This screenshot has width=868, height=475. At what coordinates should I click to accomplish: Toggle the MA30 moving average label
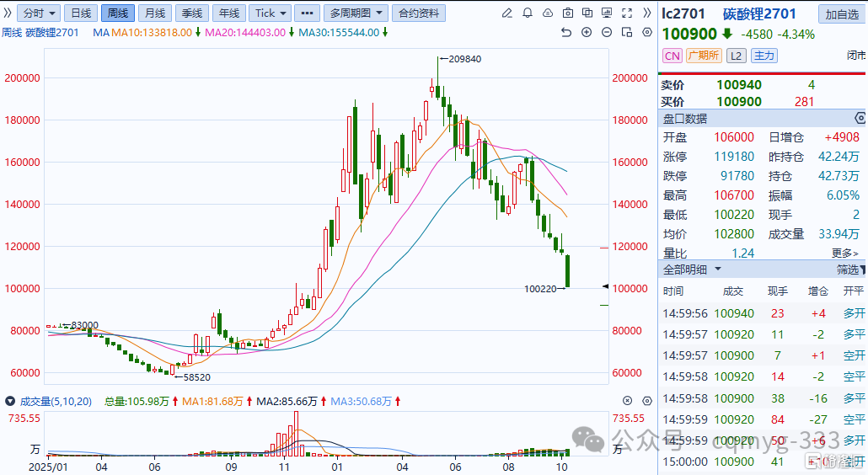click(x=339, y=33)
